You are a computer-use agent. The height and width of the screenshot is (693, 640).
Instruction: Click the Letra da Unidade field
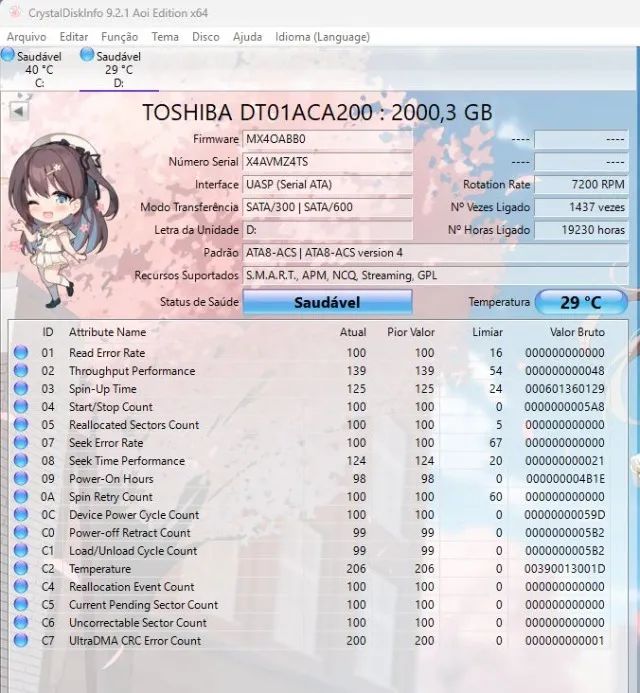tap(328, 230)
